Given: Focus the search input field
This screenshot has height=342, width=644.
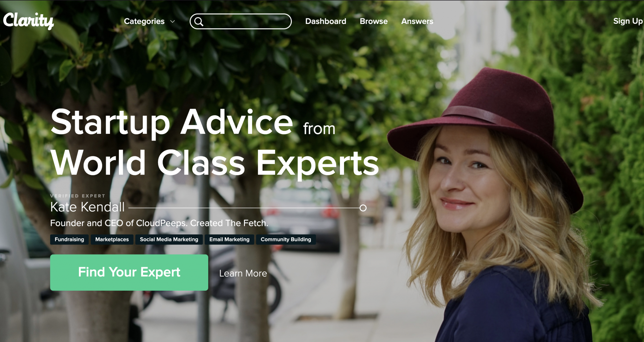Looking at the screenshot, I should pyautogui.click(x=241, y=21).
